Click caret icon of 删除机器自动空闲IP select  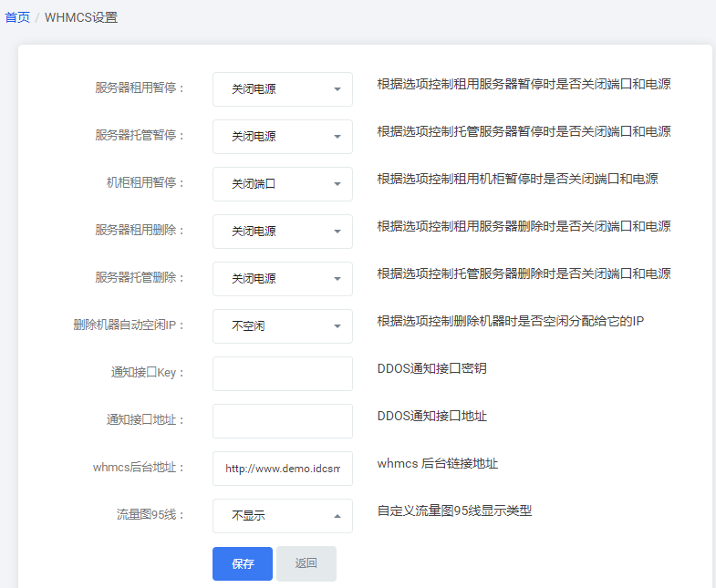(337, 326)
